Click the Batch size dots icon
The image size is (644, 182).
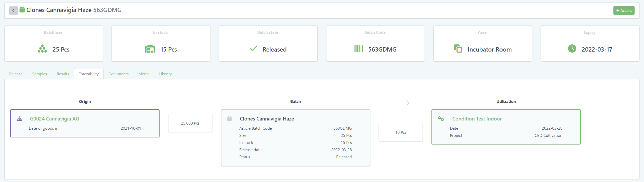click(42, 49)
